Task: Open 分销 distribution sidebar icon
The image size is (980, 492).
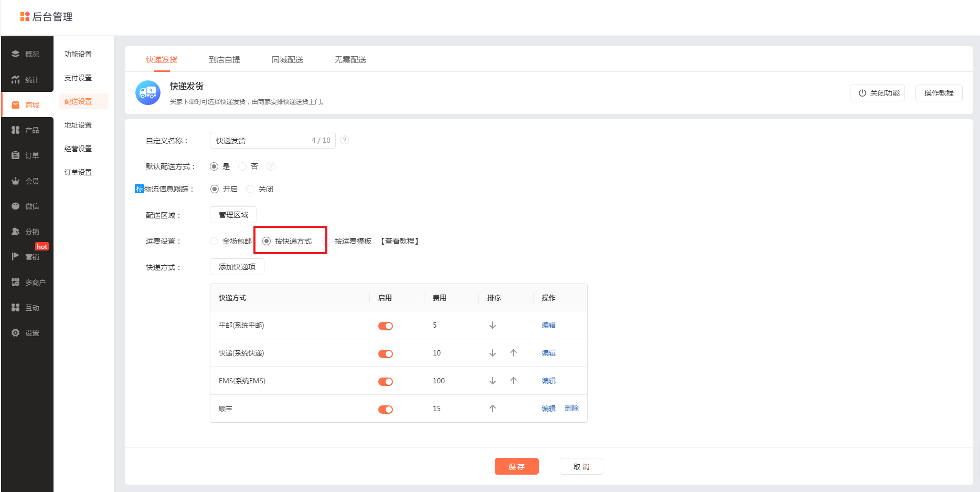Action: (15, 232)
